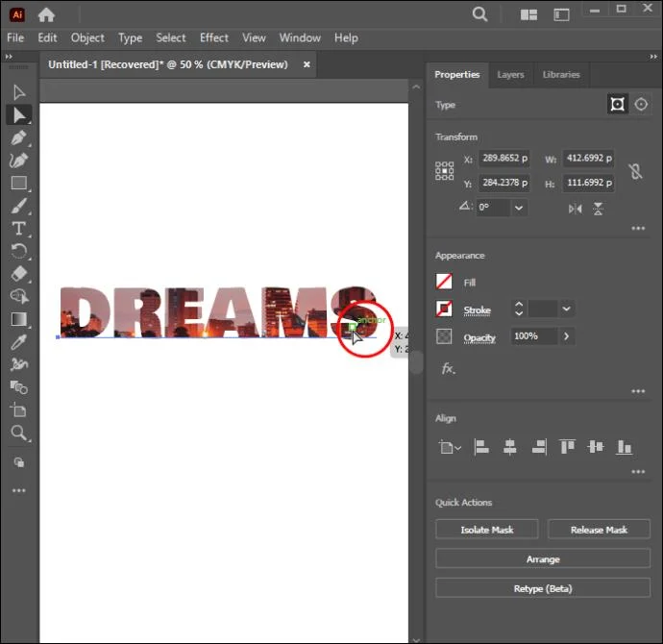Select the Paintbrush tool
Image resolution: width=663 pixels, height=644 pixels.
click(18, 206)
